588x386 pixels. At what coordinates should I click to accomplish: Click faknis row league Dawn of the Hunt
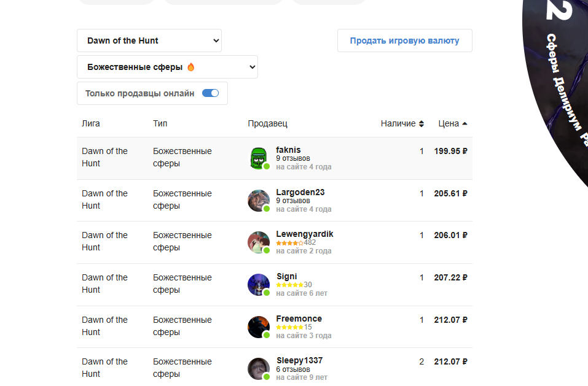pyautogui.click(x=104, y=157)
